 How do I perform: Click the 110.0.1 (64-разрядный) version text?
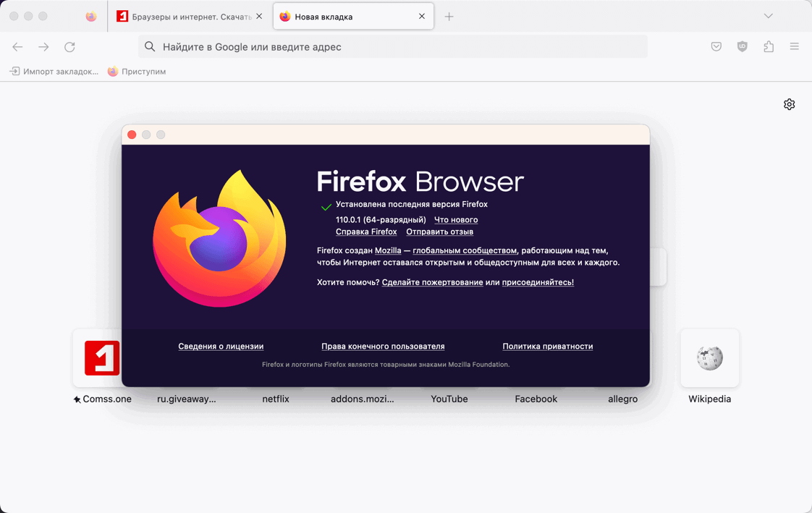[x=381, y=220]
